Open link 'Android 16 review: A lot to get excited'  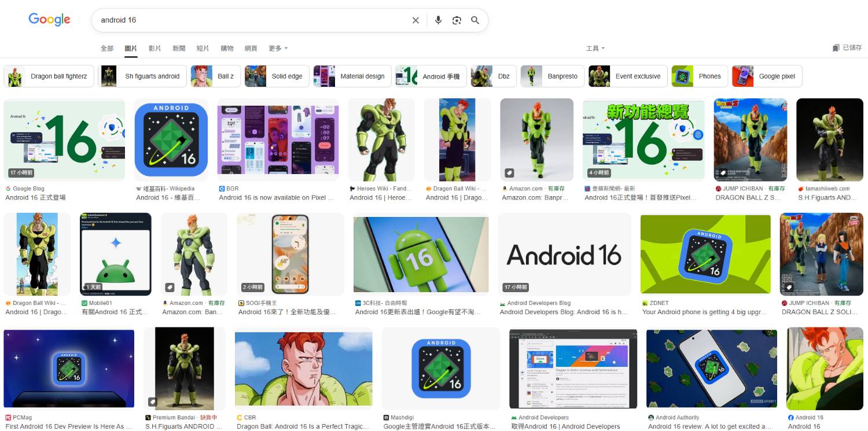coord(709,427)
